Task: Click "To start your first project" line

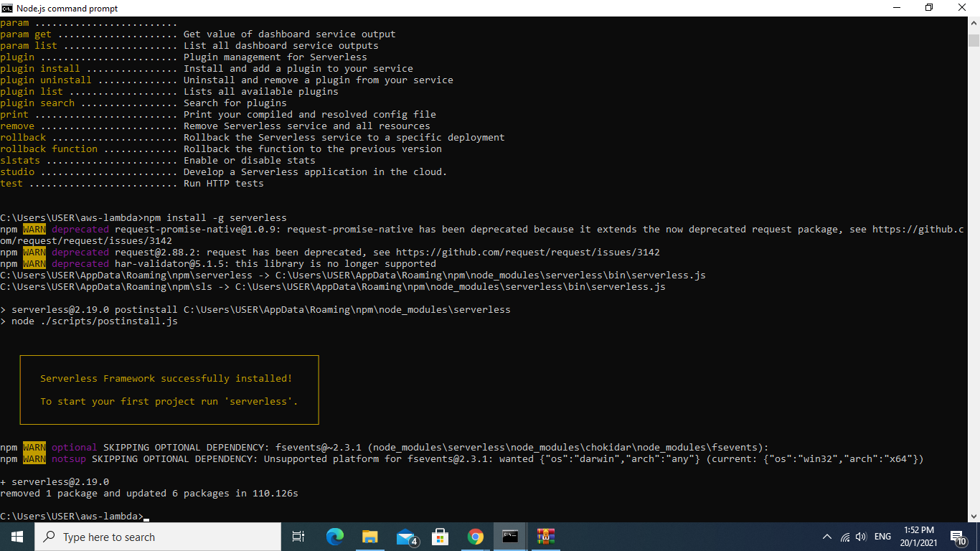Action: click(x=169, y=401)
